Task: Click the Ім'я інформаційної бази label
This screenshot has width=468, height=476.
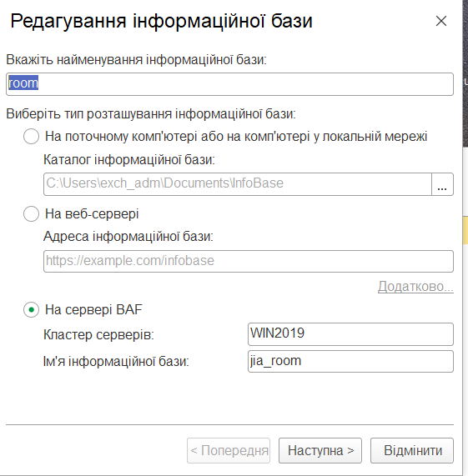Action: (x=116, y=362)
